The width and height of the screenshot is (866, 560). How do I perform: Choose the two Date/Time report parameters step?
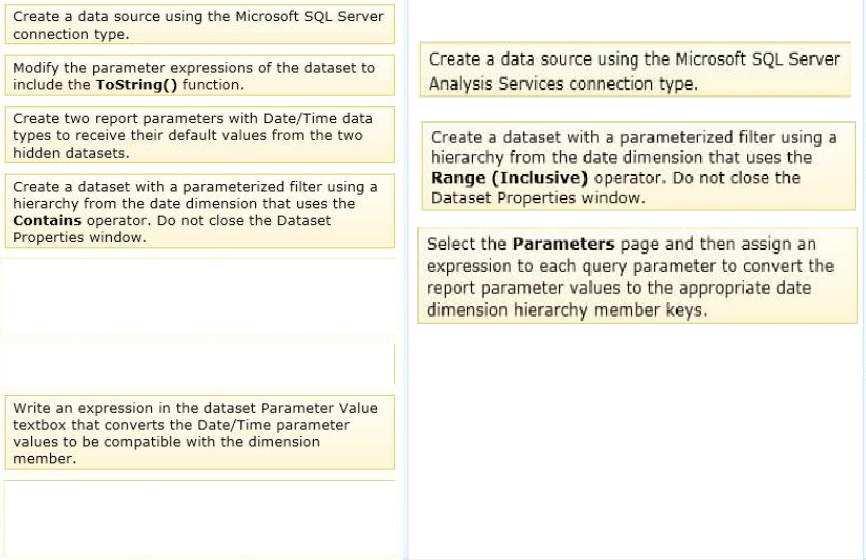200,135
